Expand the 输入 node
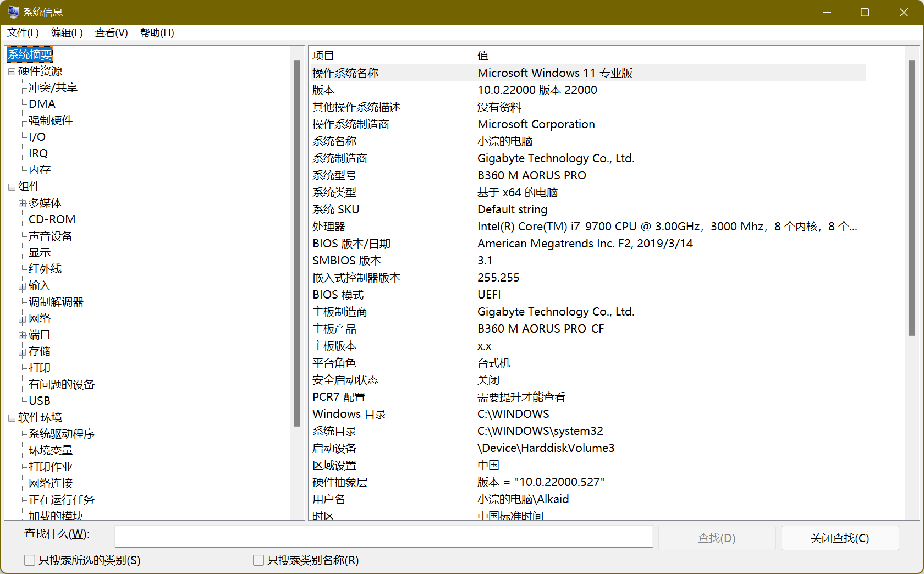 coord(22,285)
